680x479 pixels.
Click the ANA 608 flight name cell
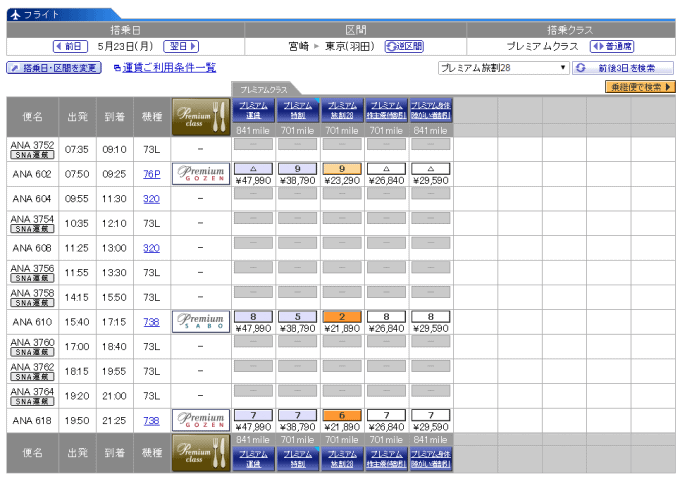(x=33, y=248)
